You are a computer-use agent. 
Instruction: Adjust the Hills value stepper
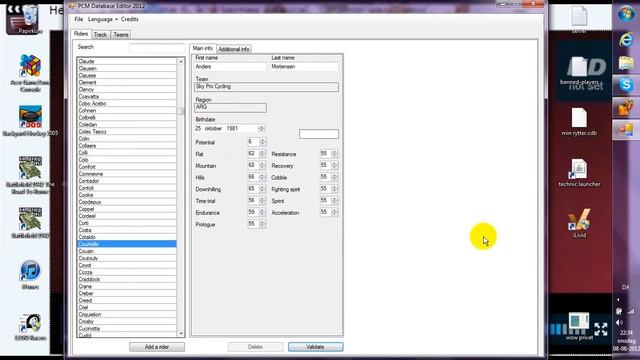[262, 178]
